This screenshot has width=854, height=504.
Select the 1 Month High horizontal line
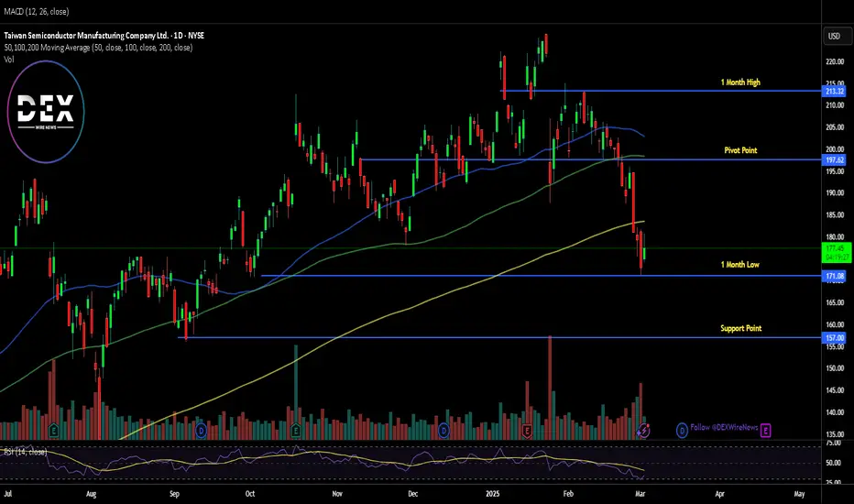(x=660, y=91)
